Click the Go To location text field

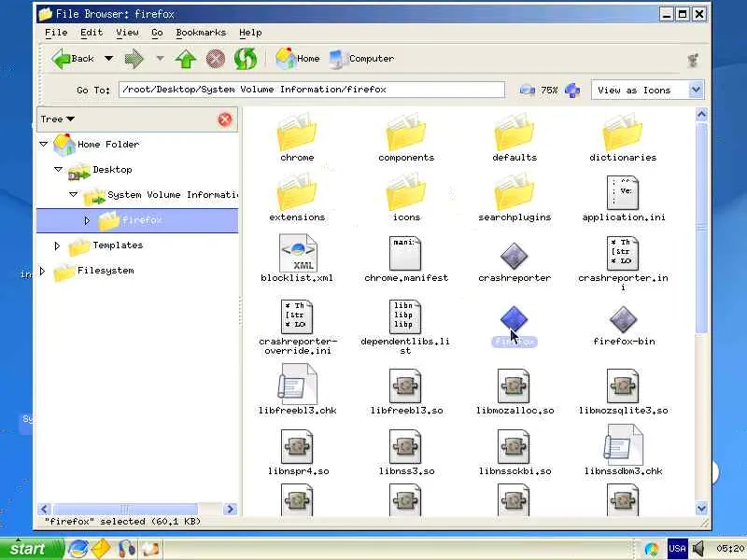(312, 90)
